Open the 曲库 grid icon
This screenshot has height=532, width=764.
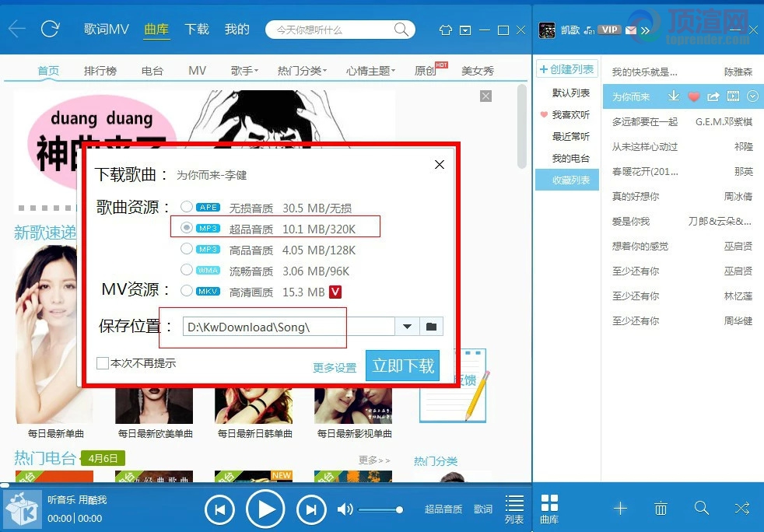(x=549, y=509)
